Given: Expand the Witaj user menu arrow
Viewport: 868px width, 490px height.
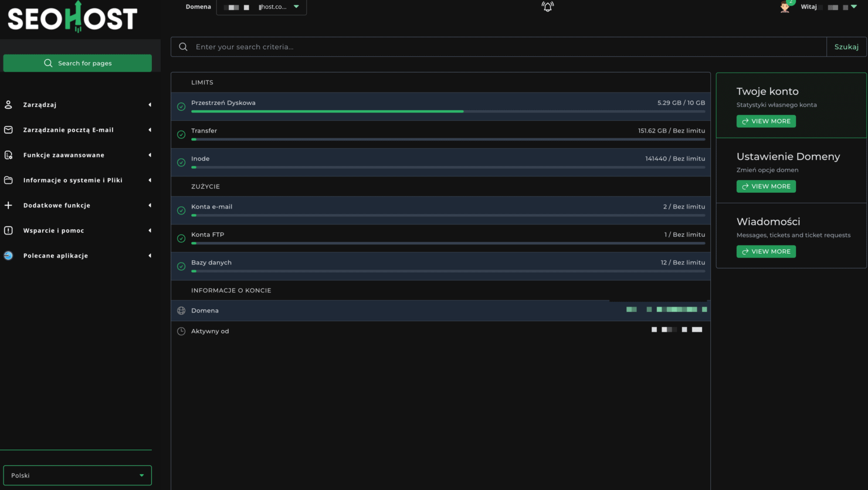Looking at the screenshot, I should [854, 7].
